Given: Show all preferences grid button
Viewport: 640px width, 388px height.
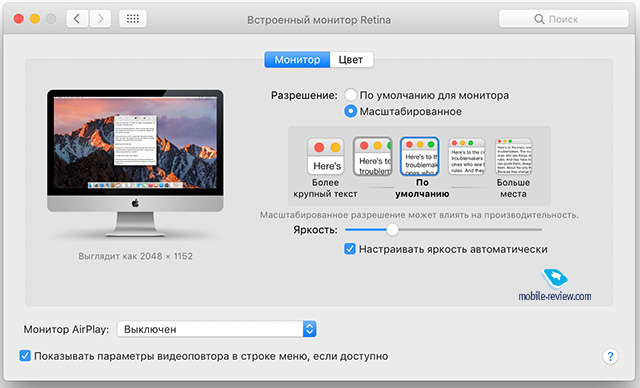Looking at the screenshot, I should pos(133,19).
